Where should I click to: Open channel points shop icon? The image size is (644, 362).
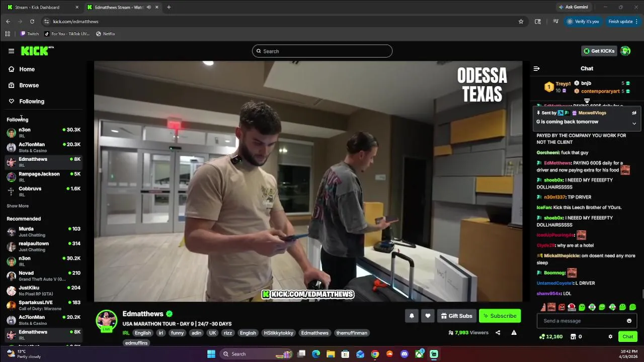click(x=573, y=337)
